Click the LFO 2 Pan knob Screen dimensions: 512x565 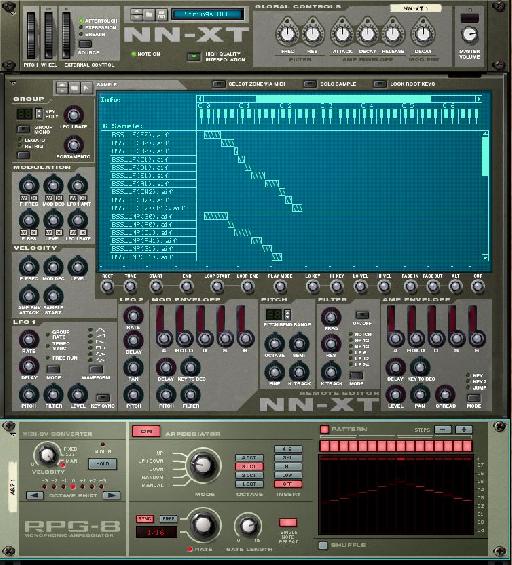[133, 367]
